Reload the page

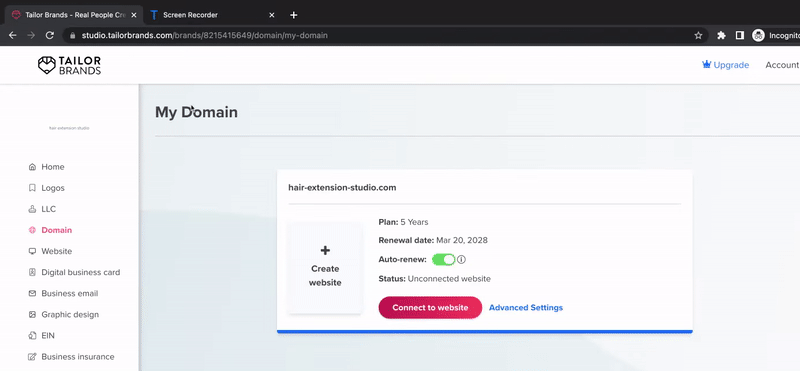tap(49, 35)
